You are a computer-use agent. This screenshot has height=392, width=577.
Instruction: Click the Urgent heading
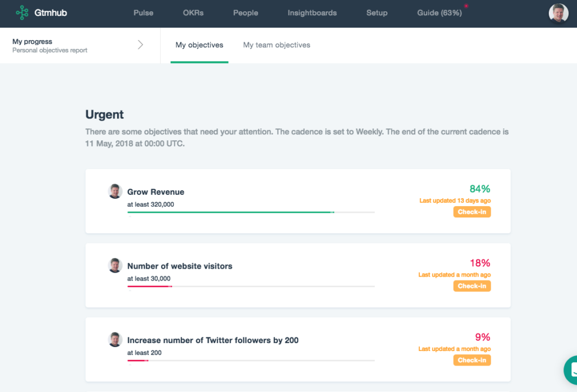[x=104, y=115]
